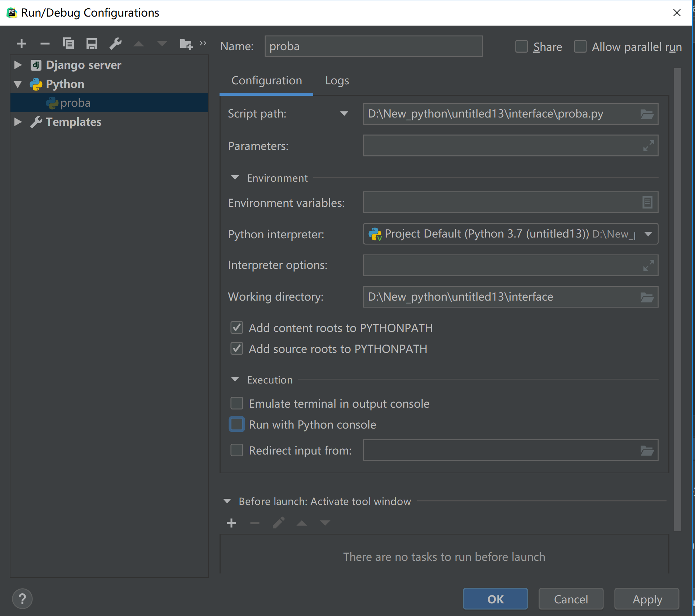Enable Run with Python console
This screenshot has height=616, width=695.
(x=236, y=424)
